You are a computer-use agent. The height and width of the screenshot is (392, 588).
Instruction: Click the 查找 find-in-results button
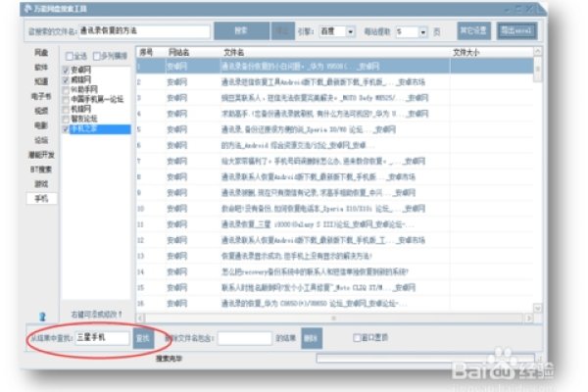click(x=143, y=338)
